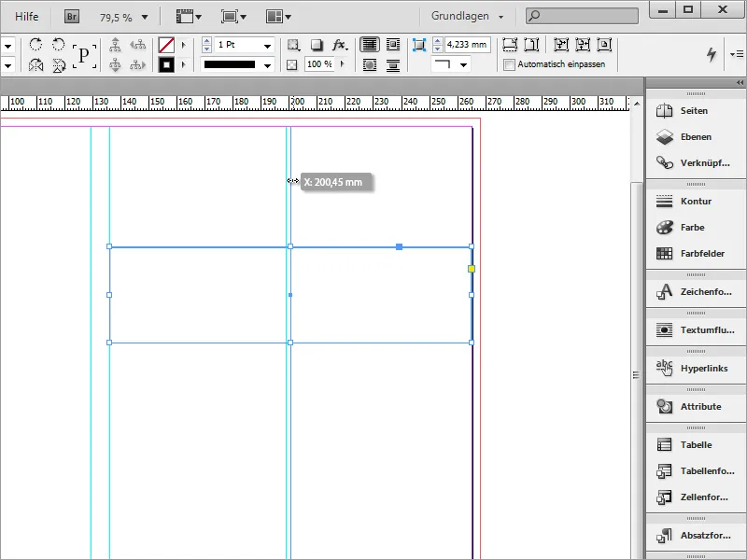This screenshot has width=747, height=560.
Task: Open stroke weight 1 Pt dropdown
Action: (x=268, y=46)
